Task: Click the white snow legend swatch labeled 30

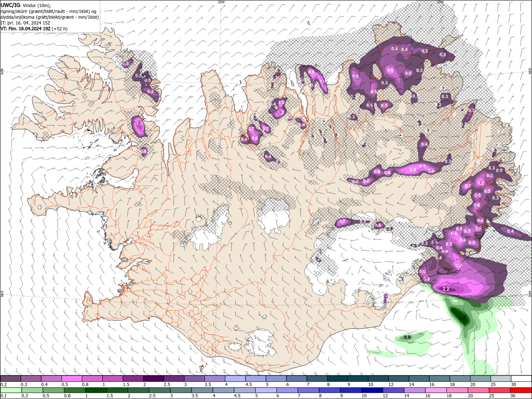Action: [x=521, y=379]
